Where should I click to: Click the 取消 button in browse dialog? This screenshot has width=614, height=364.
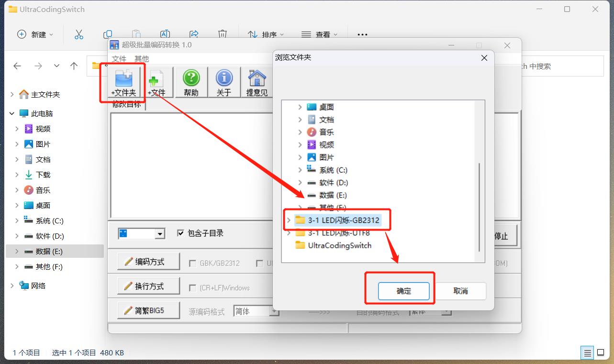click(x=460, y=291)
